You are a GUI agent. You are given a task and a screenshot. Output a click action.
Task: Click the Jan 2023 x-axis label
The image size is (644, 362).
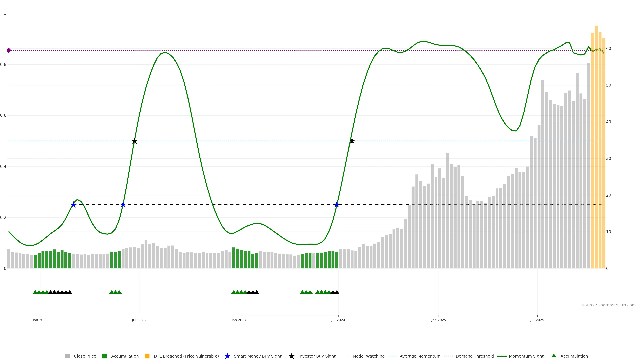(x=40, y=320)
